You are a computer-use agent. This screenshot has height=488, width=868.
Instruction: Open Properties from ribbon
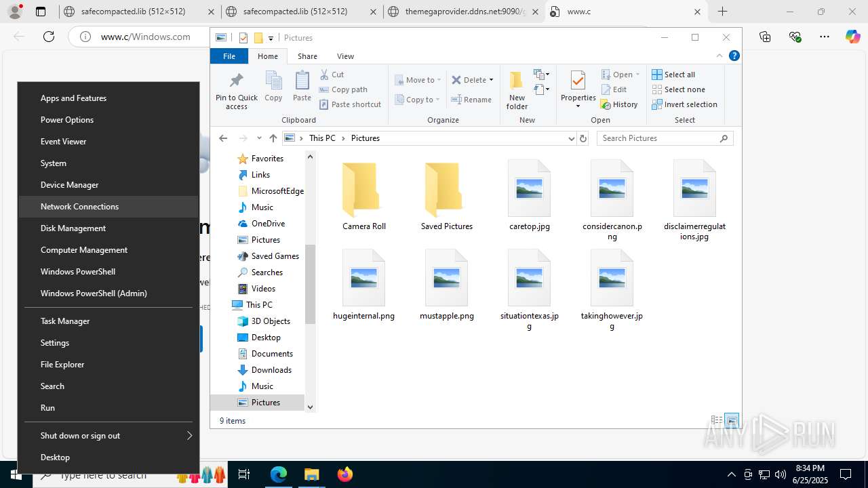click(578, 90)
